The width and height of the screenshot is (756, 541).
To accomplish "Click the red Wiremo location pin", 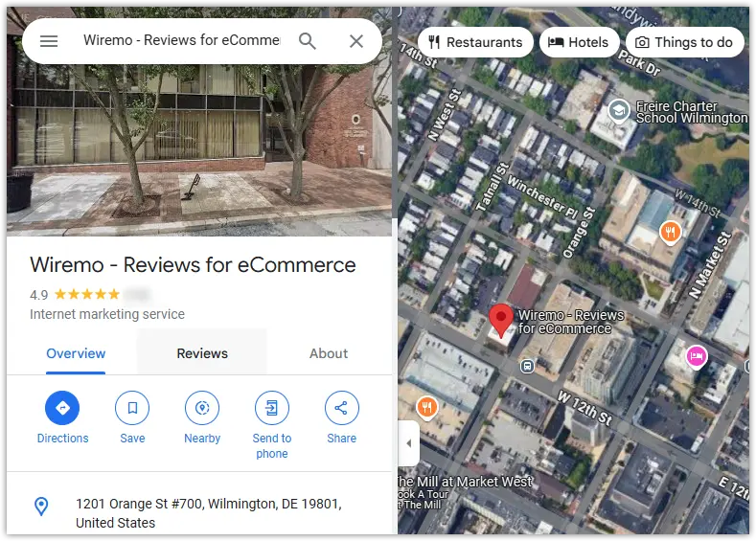I will [x=501, y=320].
